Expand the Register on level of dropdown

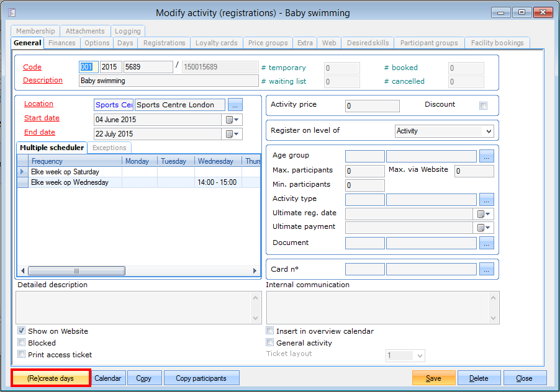[x=489, y=131]
